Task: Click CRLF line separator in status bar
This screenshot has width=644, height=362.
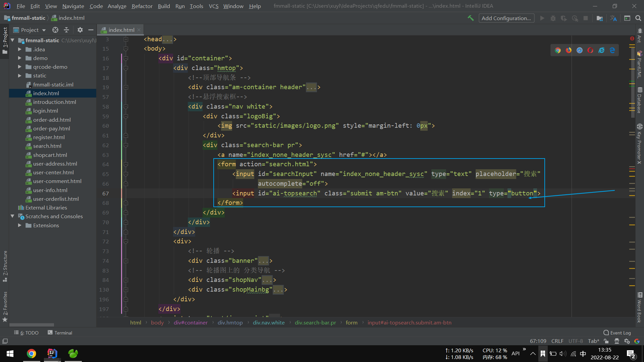Action: [x=557, y=341]
